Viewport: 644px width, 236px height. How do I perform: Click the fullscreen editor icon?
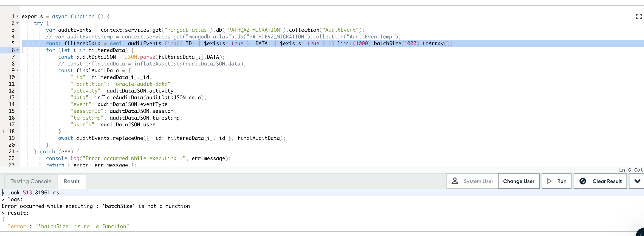point(639,16)
